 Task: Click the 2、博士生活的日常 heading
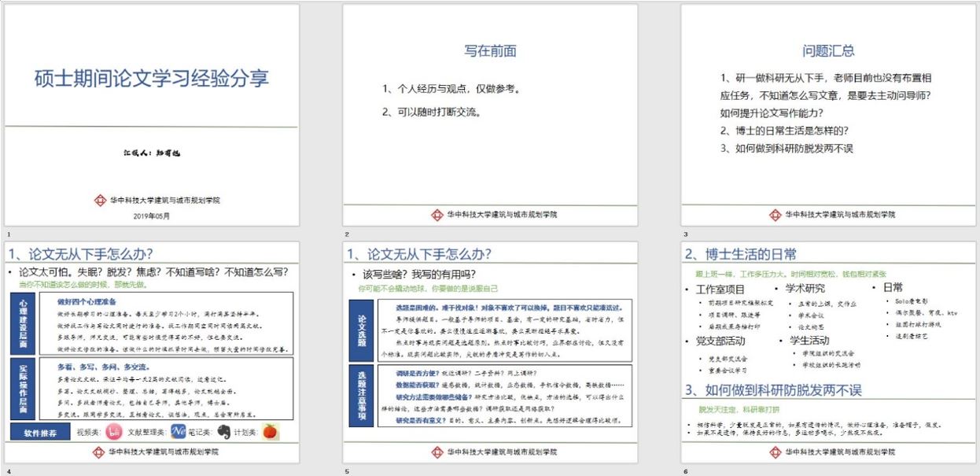(740, 254)
